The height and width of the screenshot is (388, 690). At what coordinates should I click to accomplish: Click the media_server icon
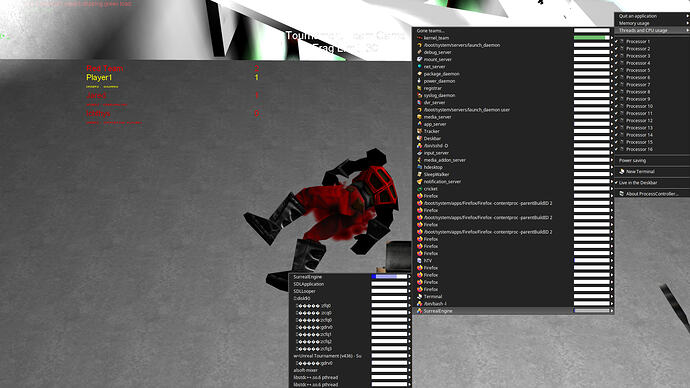tap(419, 117)
